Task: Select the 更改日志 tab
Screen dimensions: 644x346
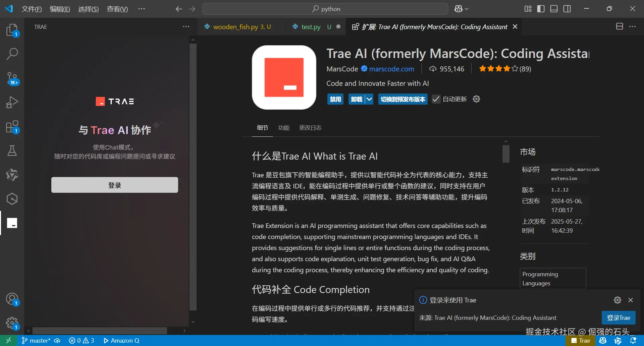Action: pyautogui.click(x=310, y=128)
